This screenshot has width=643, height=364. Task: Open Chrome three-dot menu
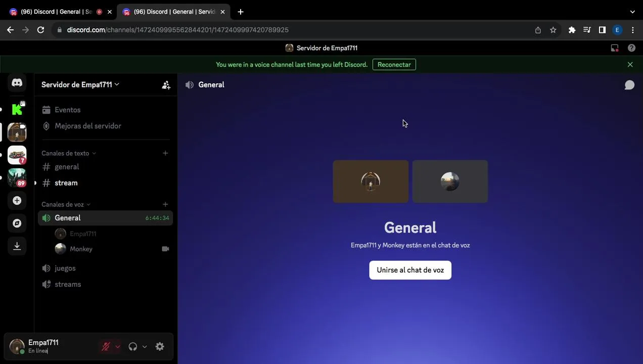(632, 30)
